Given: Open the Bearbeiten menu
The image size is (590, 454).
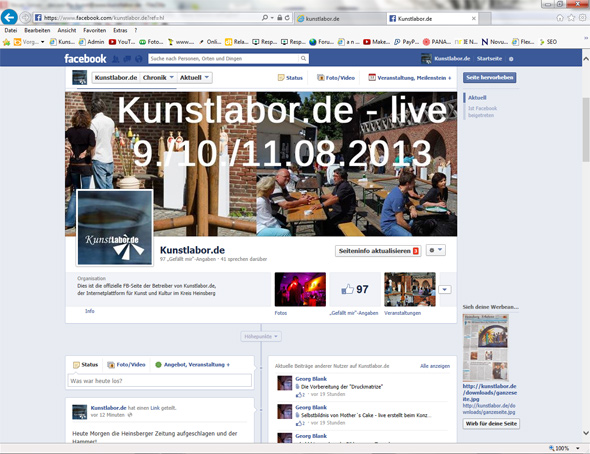Looking at the screenshot, I should tap(37, 30).
